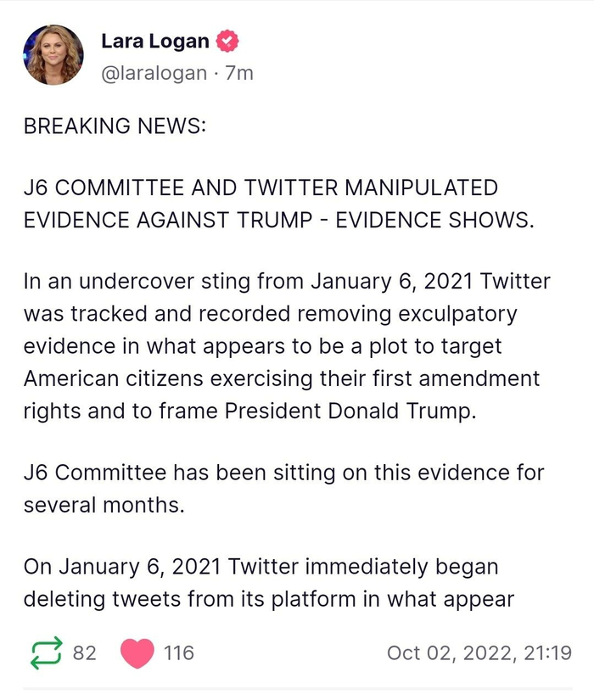Click the Oct 02, 2022, 21:19 date
Screen dimensions: 594x700
(479, 652)
